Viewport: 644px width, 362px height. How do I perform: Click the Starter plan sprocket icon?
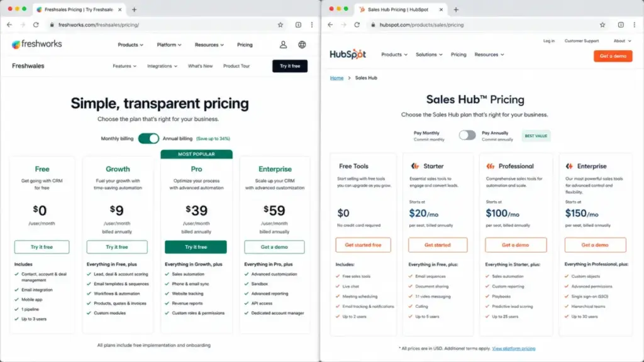click(x=415, y=166)
